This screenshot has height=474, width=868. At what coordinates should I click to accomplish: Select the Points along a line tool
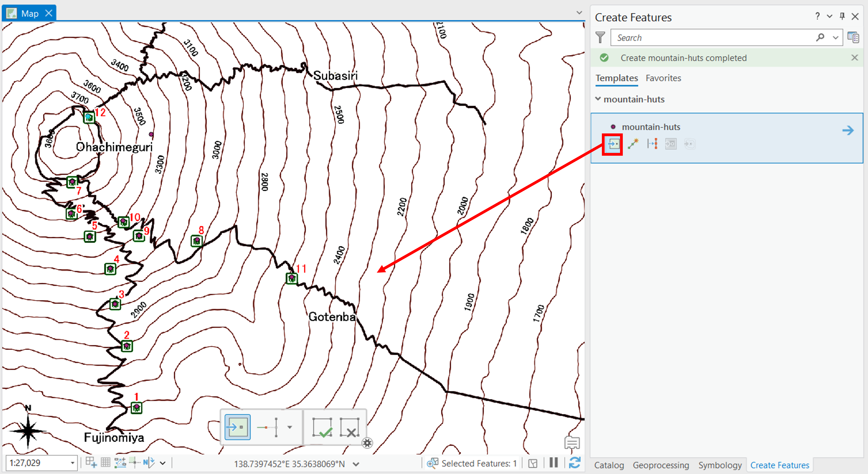coord(652,144)
